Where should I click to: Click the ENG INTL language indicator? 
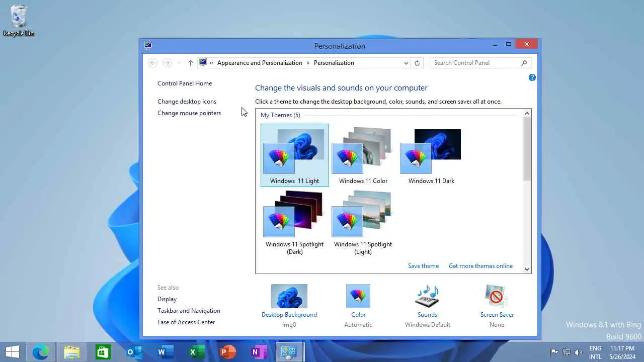pyautogui.click(x=595, y=352)
